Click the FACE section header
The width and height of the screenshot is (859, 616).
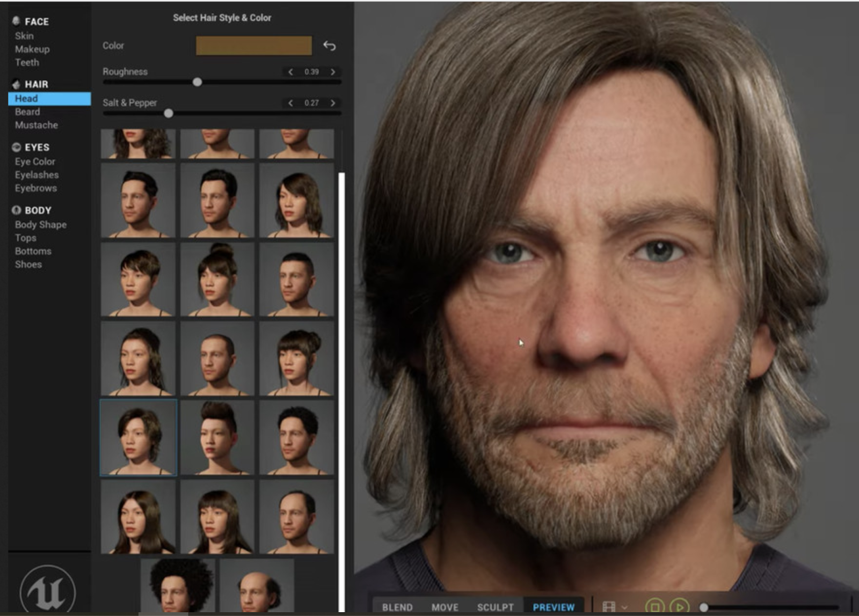[37, 21]
